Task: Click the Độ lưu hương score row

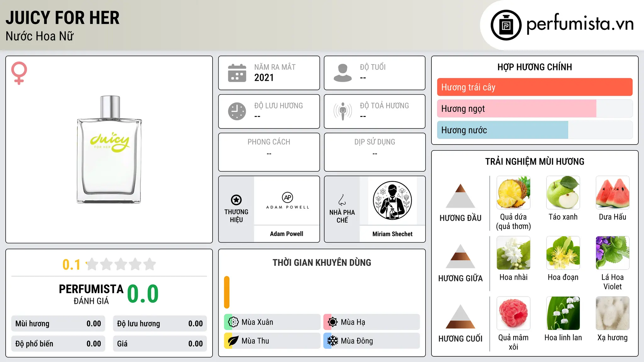Action: pyautogui.click(x=160, y=324)
